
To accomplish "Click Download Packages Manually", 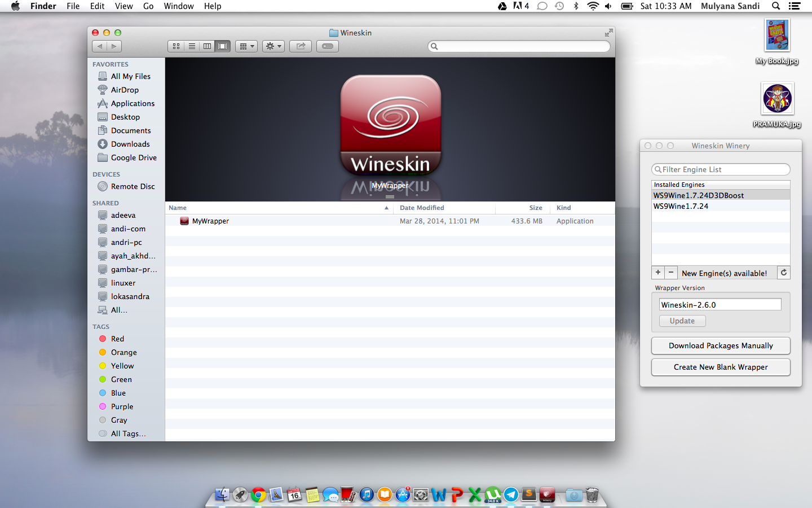I will (721, 345).
